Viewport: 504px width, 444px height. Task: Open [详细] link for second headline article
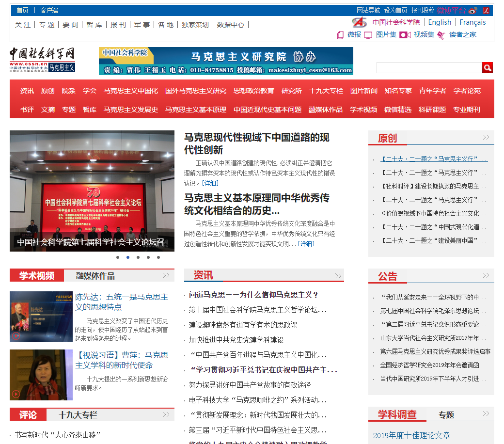tap(306, 244)
